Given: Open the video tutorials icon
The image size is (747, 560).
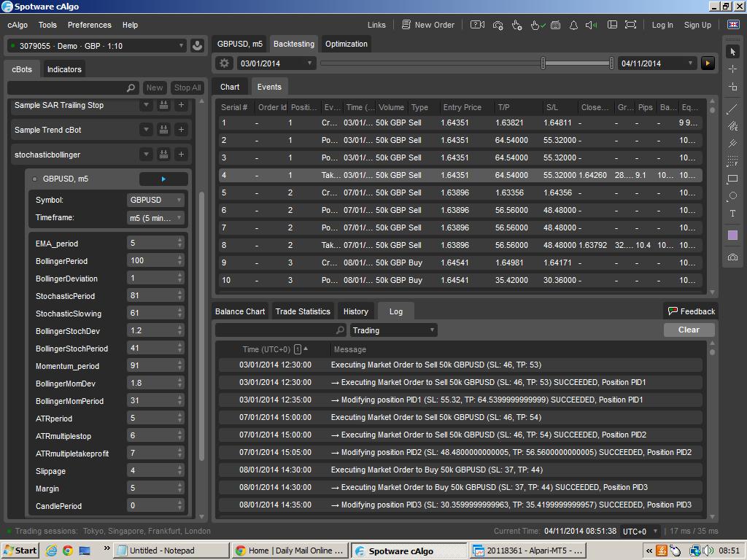Looking at the screenshot, I should (x=477, y=25).
